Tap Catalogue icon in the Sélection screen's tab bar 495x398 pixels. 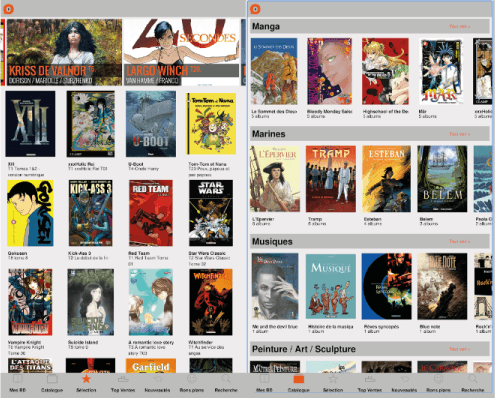point(52,379)
